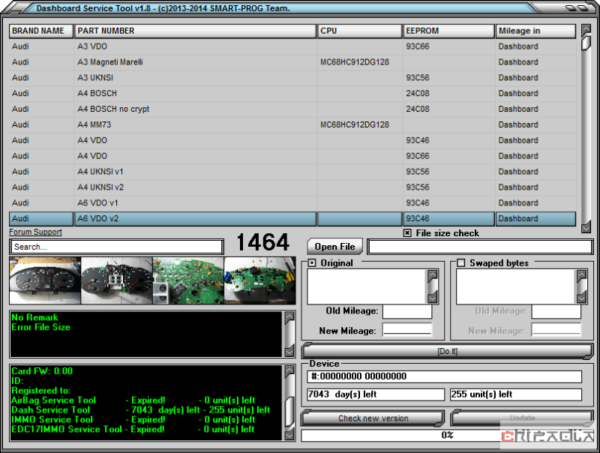Click the Search input field
The height and width of the screenshot is (453, 600).
coord(117,247)
